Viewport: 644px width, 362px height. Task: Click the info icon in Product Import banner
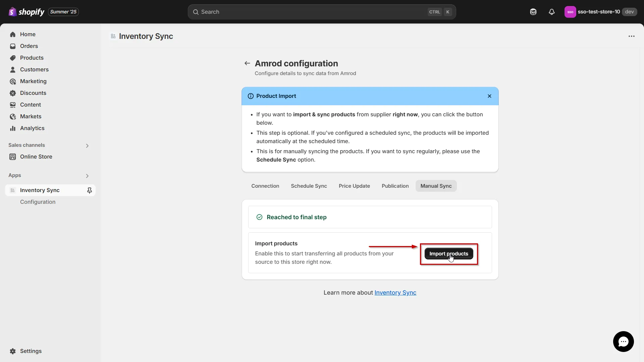click(251, 96)
